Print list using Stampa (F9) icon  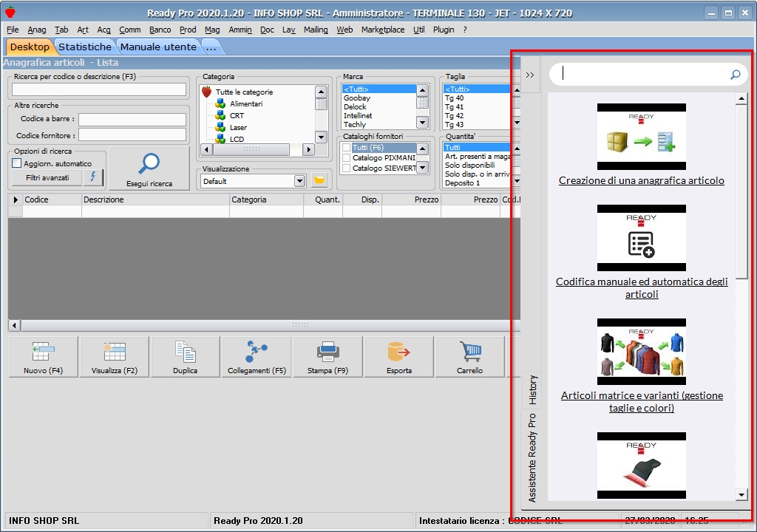[x=327, y=352]
